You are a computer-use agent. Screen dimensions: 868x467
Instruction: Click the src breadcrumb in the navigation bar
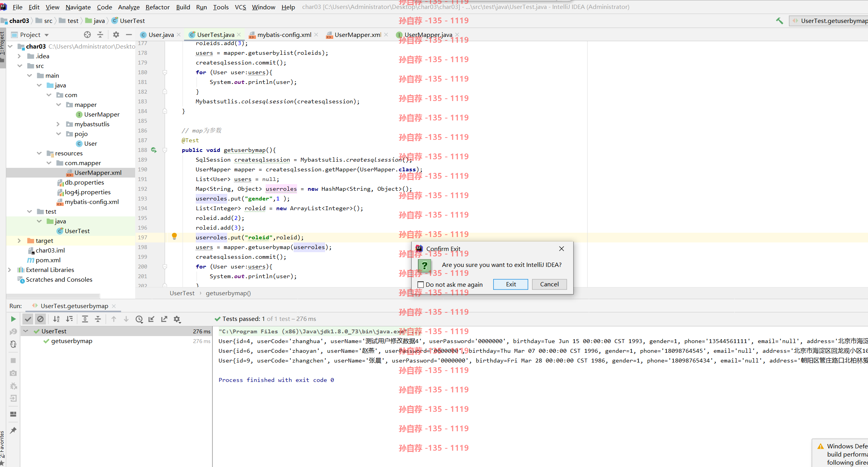(x=48, y=21)
